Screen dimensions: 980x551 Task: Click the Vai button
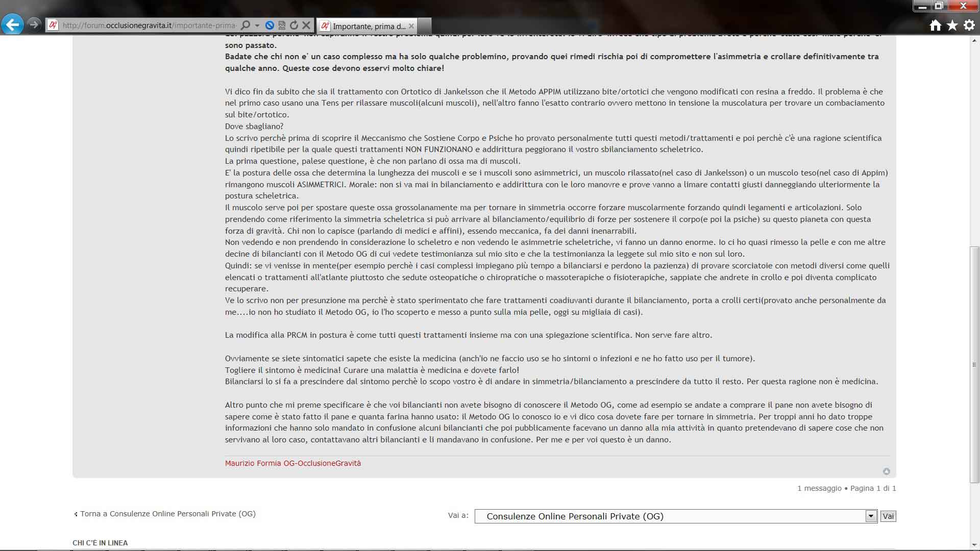[888, 516]
